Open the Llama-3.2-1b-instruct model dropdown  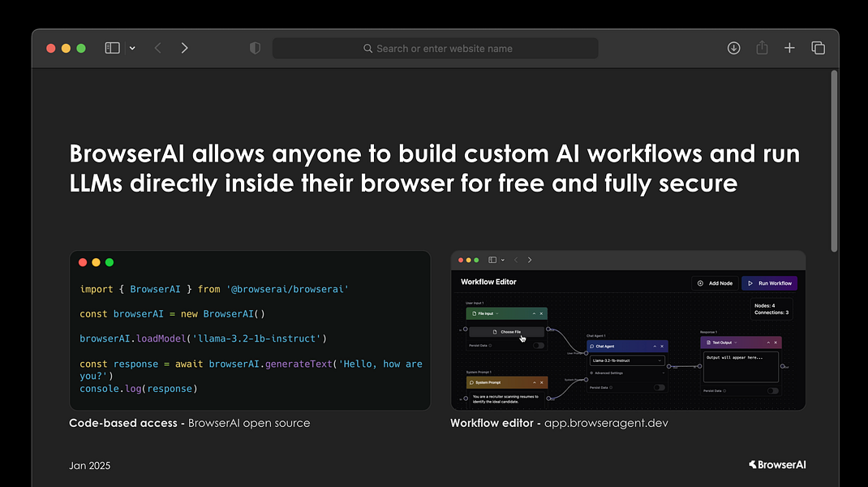626,360
